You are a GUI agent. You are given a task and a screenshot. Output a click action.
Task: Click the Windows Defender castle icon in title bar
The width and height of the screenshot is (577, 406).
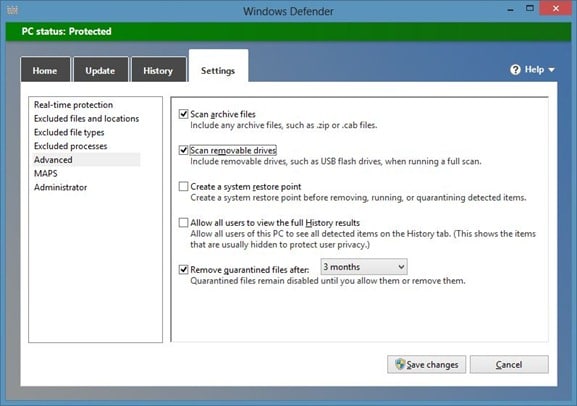pos(12,10)
